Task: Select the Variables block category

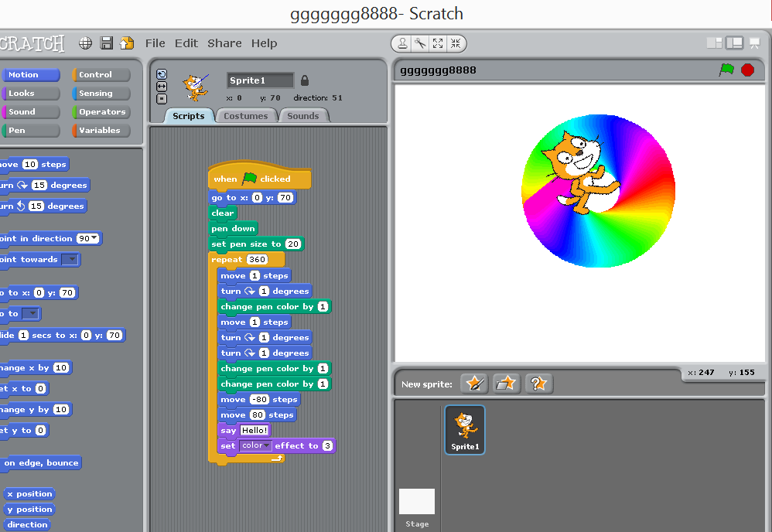Action: pyautogui.click(x=101, y=131)
